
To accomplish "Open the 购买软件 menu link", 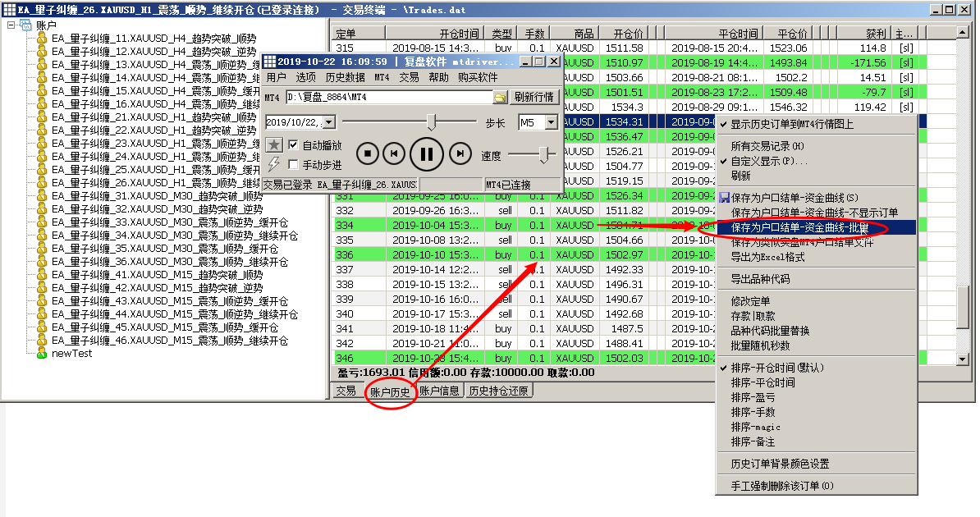I will click(478, 77).
